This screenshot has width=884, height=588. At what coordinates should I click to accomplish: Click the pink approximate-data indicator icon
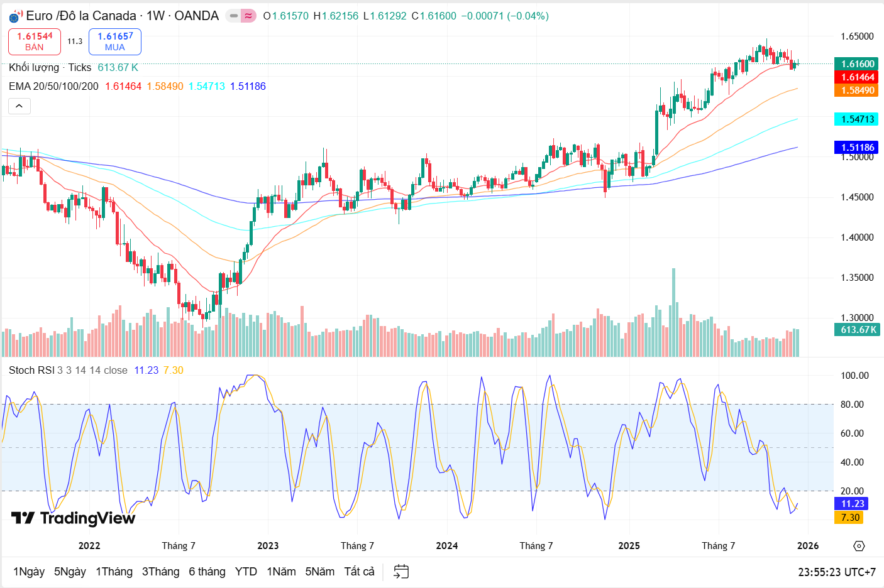[249, 16]
